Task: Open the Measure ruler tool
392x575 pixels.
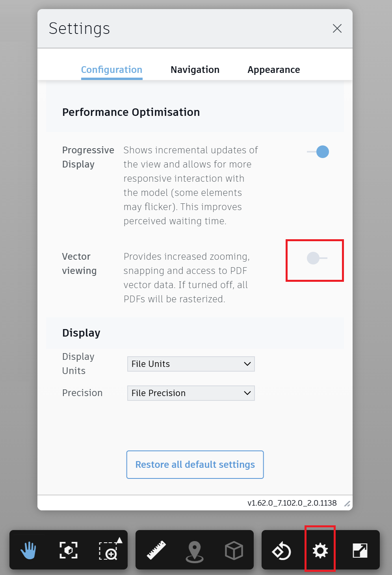Action: (156, 550)
